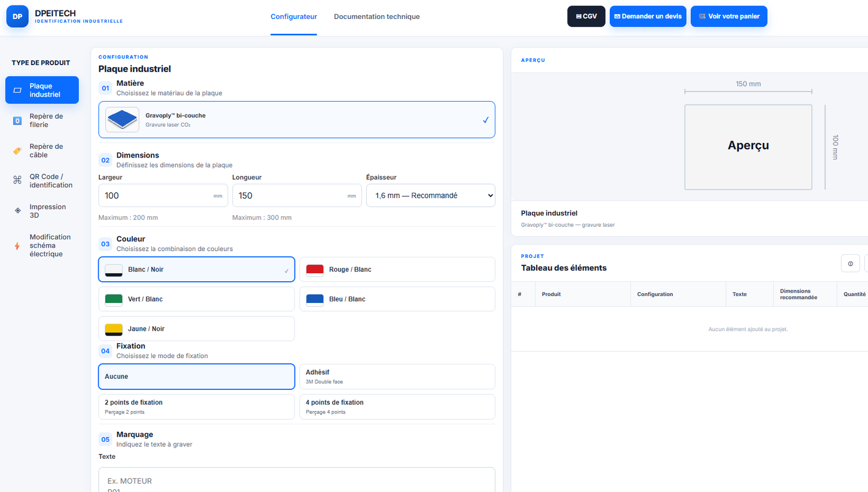This screenshot has width=868, height=492.
Task: Click the 02 step badge for Dimensions
Action: (105, 160)
